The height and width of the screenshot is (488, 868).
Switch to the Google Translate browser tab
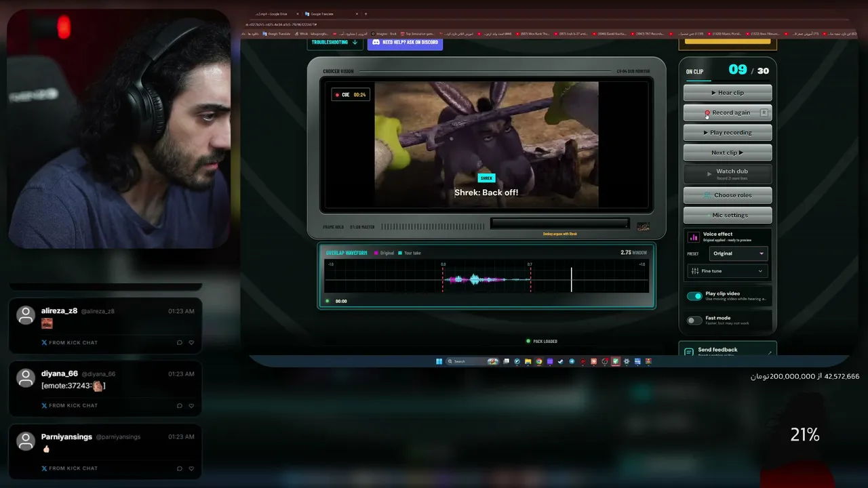[330, 14]
